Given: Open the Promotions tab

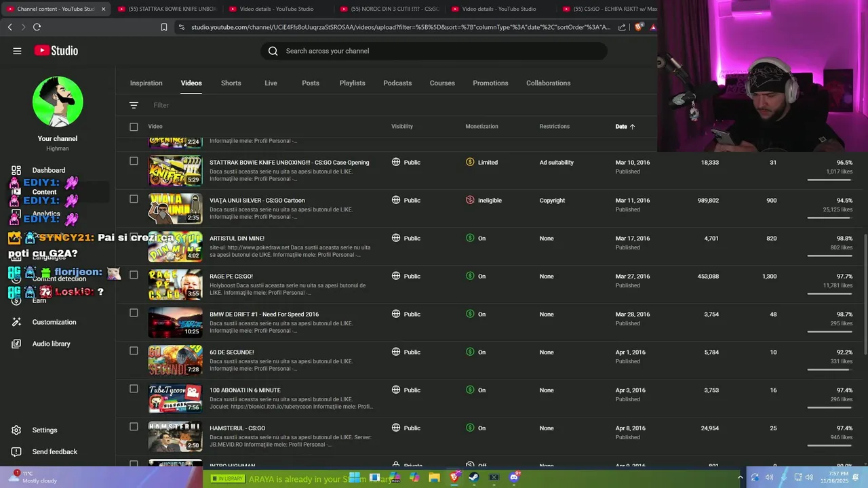Looking at the screenshot, I should pyautogui.click(x=490, y=83).
